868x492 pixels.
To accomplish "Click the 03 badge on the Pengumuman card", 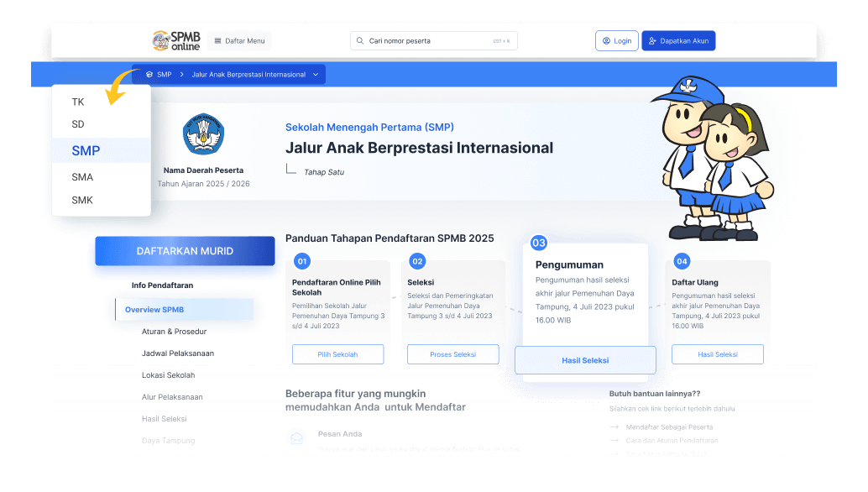I will click(538, 241).
